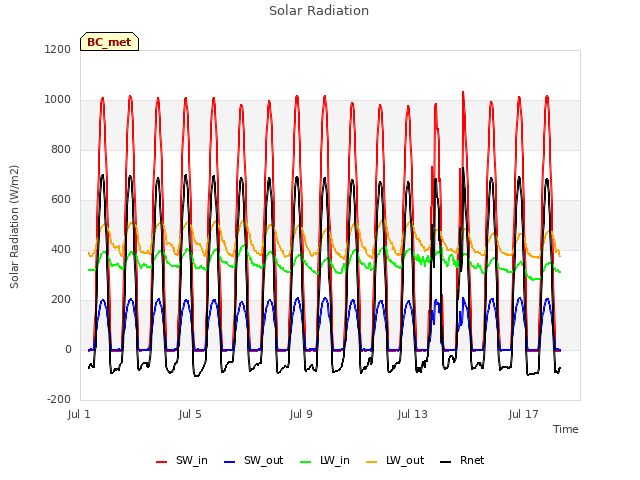This screenshot has width=640, height=480.
Task: Click the Jul 9 x-axis label
Action: coord(301,414)
